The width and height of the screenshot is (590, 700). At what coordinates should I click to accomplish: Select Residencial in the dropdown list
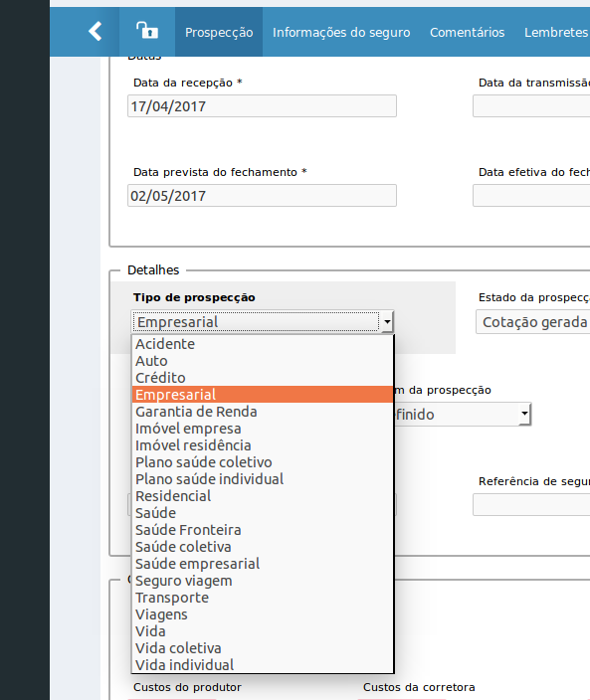pos(263,496)
